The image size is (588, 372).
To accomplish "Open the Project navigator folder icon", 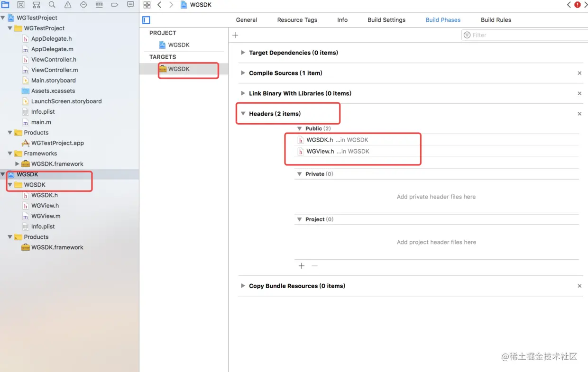I will [5, 5].
